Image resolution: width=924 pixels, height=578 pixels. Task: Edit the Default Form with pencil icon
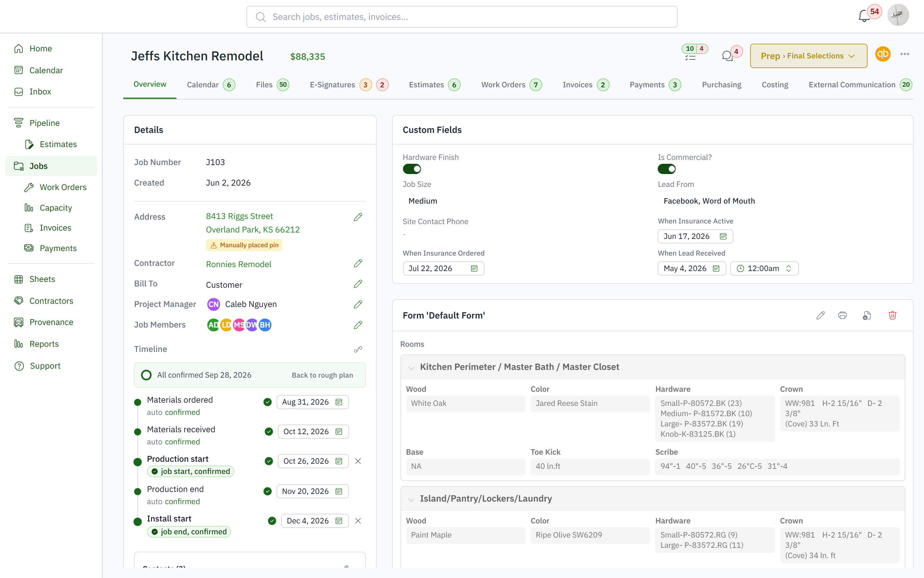click(x=820, y=315)
